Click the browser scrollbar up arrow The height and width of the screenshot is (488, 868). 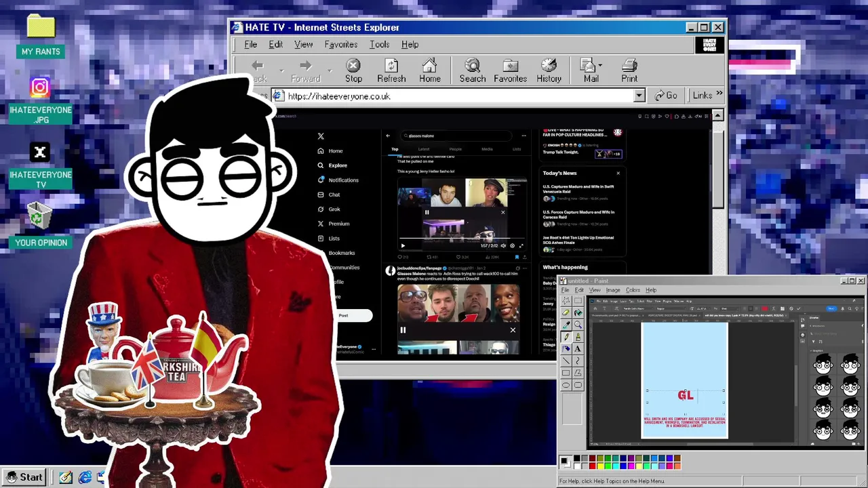click(x=717, y=115)
